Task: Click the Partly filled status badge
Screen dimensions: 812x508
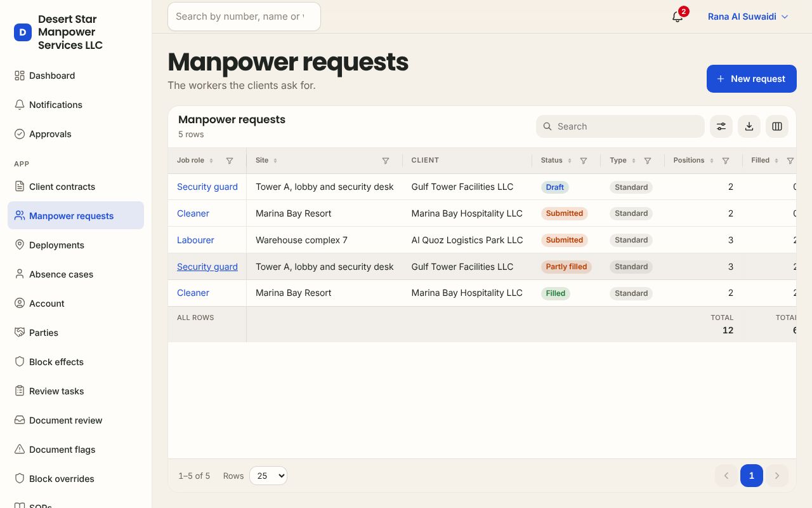Action: tap(566, 267)
